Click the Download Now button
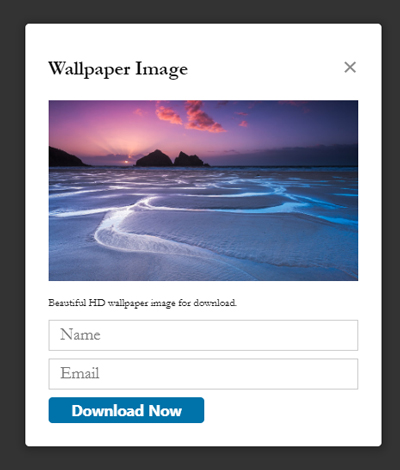This screenshot has height=470, width=400. [126, 410]
